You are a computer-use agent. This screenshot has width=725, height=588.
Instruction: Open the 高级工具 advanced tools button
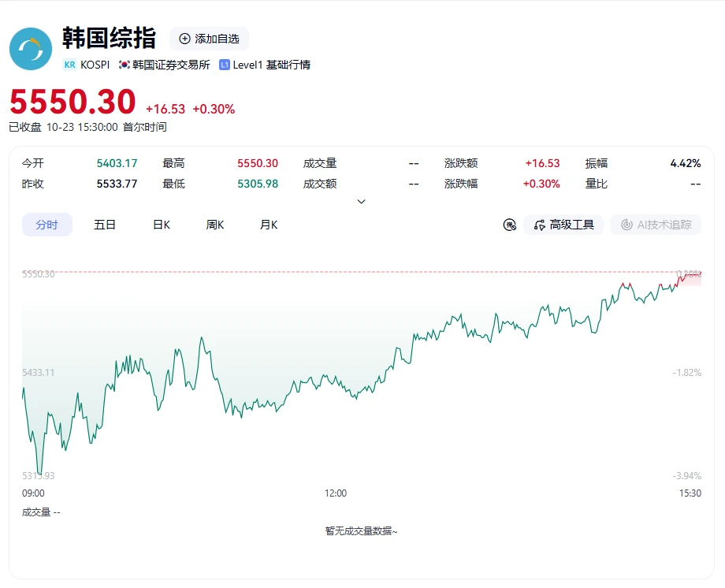click(563, 225)
